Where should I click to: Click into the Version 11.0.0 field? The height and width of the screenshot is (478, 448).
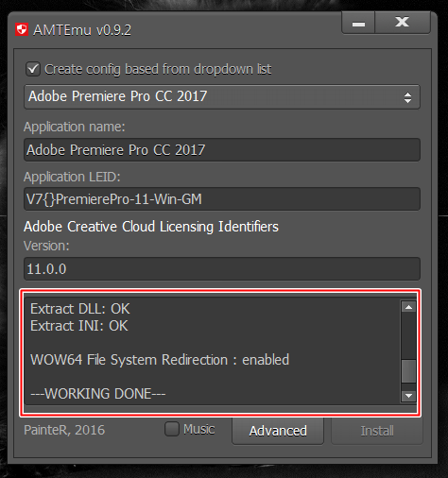[x=222, y=269]
